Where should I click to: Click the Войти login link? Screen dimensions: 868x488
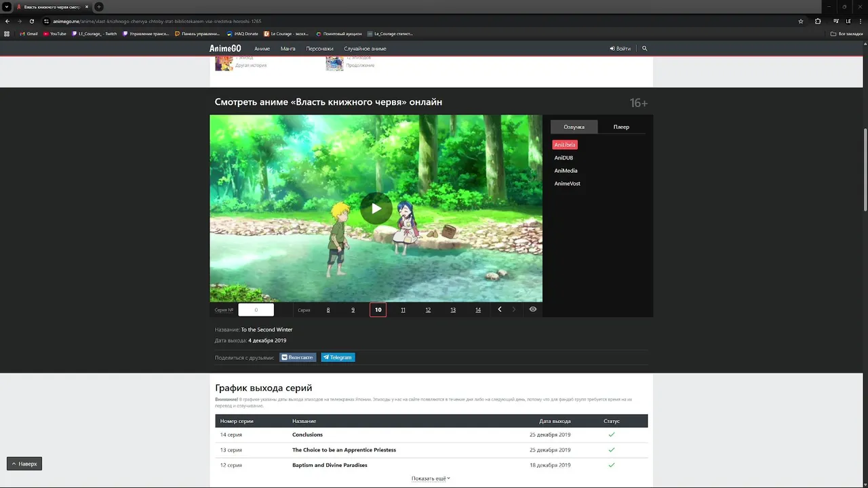tap(620, 49)
